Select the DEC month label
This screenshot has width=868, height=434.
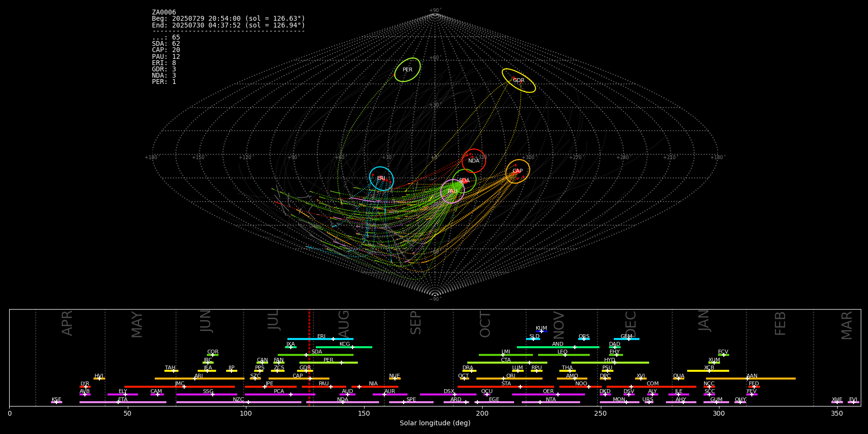pyautogui.click(x=631, y=324)
